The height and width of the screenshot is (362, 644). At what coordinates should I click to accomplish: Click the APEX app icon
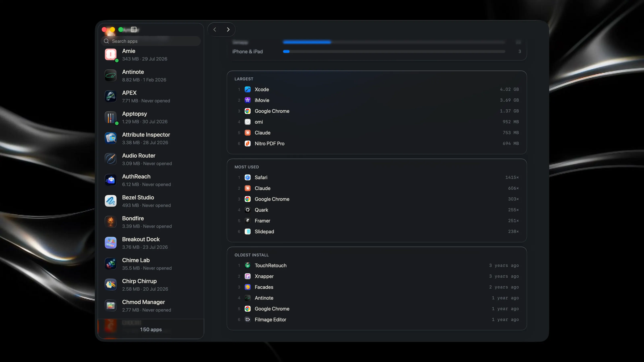110,97
